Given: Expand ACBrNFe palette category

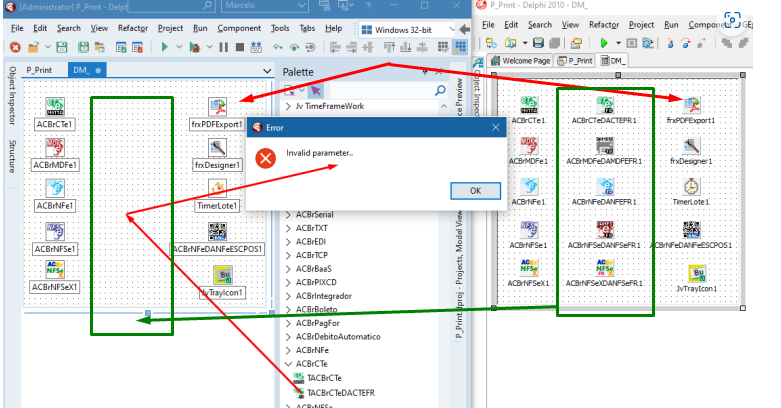Looking at the screenshot, I should [288, 350].
